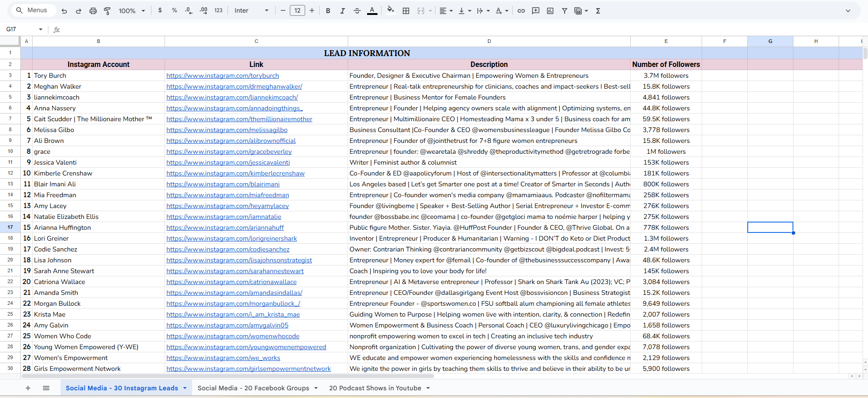
Task: Increase decimal places
Action: coord(203,10)
